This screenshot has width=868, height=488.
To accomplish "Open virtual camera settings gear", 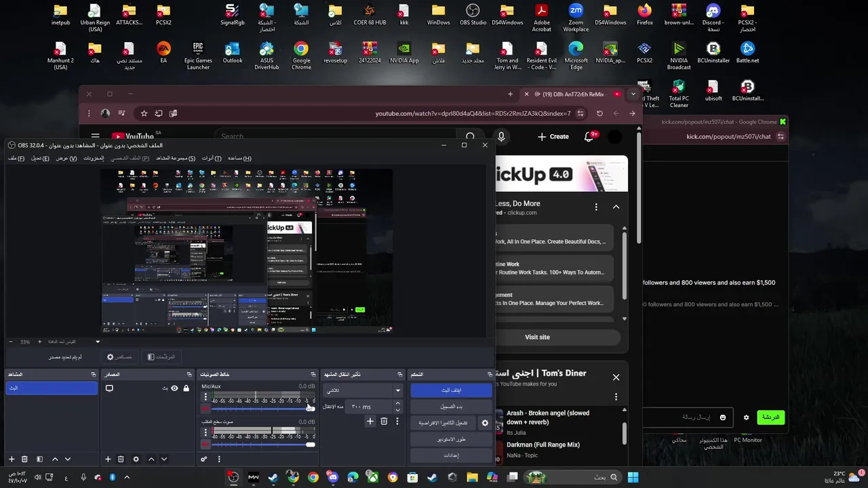I will pos(485,423).
